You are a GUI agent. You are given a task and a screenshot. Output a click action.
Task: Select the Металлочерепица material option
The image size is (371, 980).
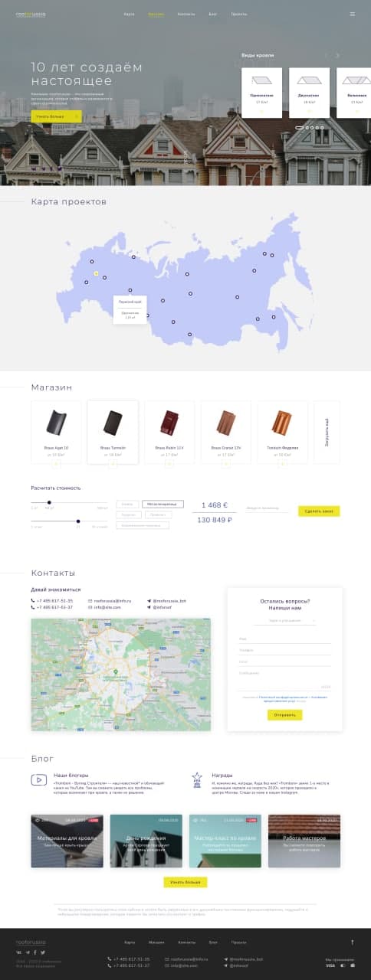point(163,505)
